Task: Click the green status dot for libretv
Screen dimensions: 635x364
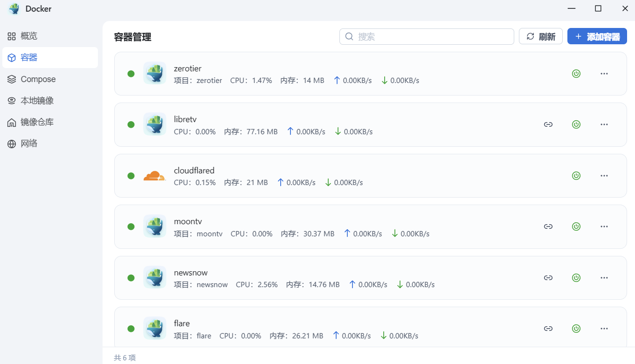Action: [x=131, y=124]
